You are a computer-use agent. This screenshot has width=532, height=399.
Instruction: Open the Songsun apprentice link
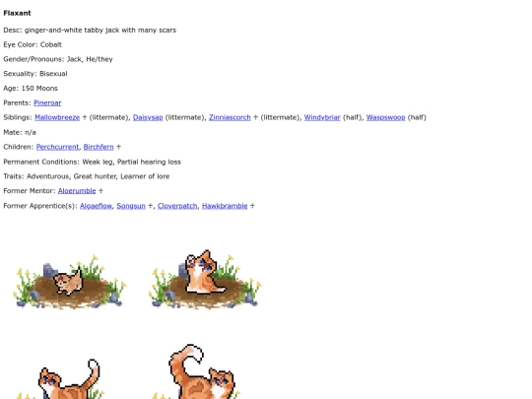click(131, 206)
